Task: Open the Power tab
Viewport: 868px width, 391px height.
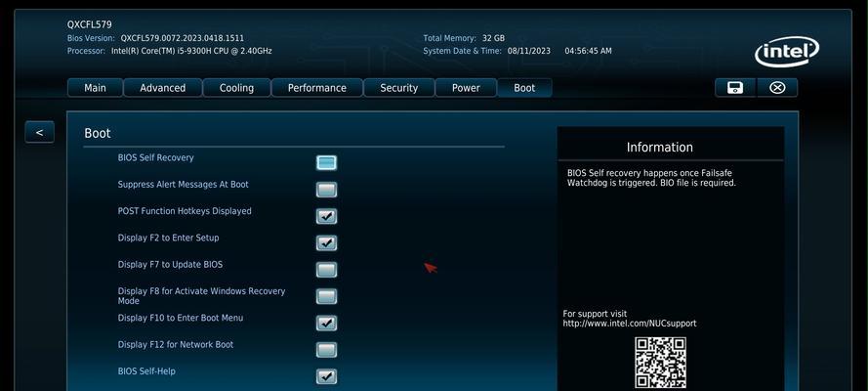Action: click(466, 88)
